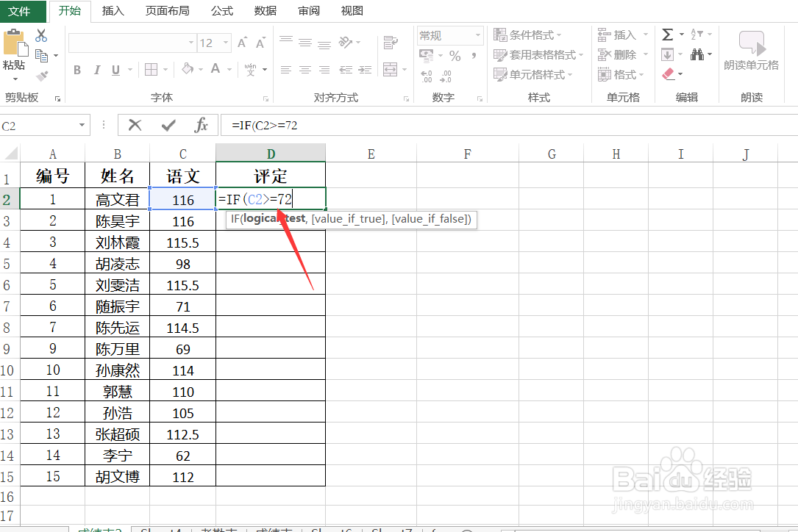
Task: Click Merge and Center icon
Action: click(391, 69)
